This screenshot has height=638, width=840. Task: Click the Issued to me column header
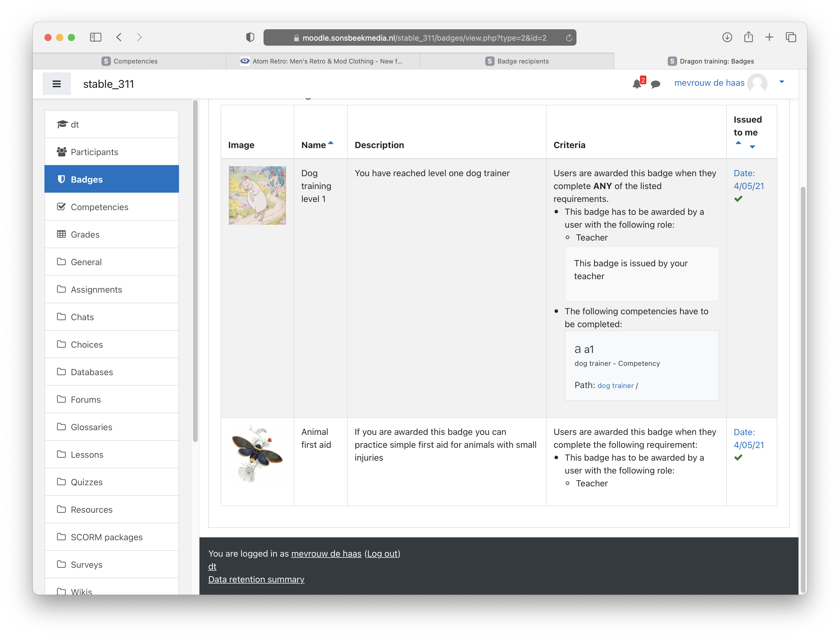click(x=747, y=126)
